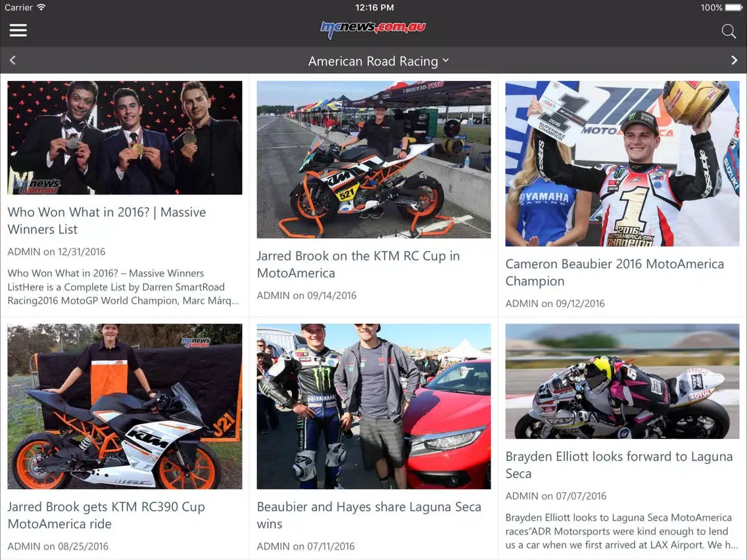This screenshot has height=560, width=747.
Task: Click 'ADMIN on 07/11/2016' byline
Action: click(306, 546)
